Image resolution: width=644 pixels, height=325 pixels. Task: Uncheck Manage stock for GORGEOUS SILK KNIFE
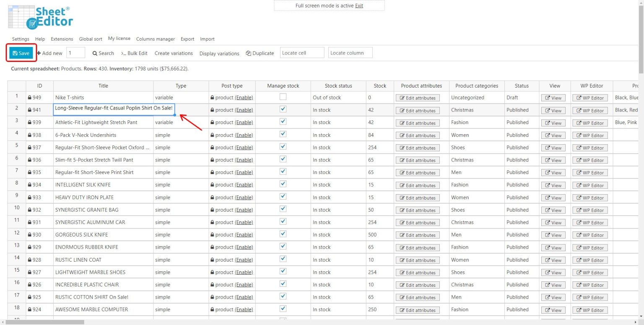(283, 235)
